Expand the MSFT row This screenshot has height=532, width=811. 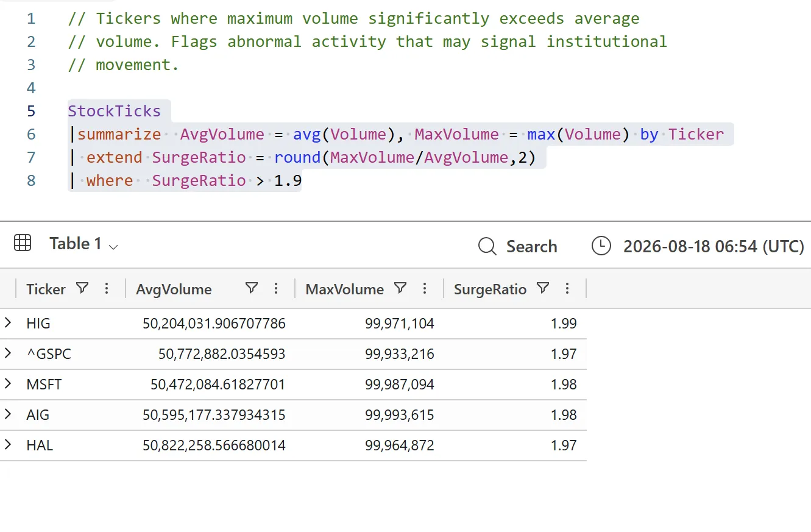tap(8, 384)
